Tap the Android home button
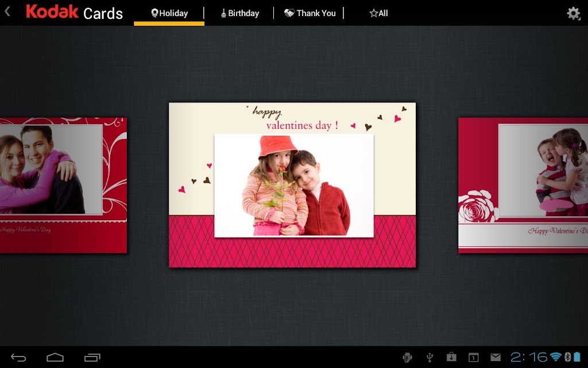This screenshot has height=368, width=588. click(x=55, y=358)
